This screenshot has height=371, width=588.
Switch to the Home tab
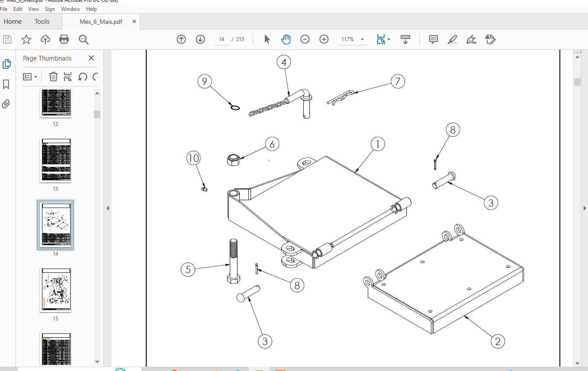(x=13, y=22)
